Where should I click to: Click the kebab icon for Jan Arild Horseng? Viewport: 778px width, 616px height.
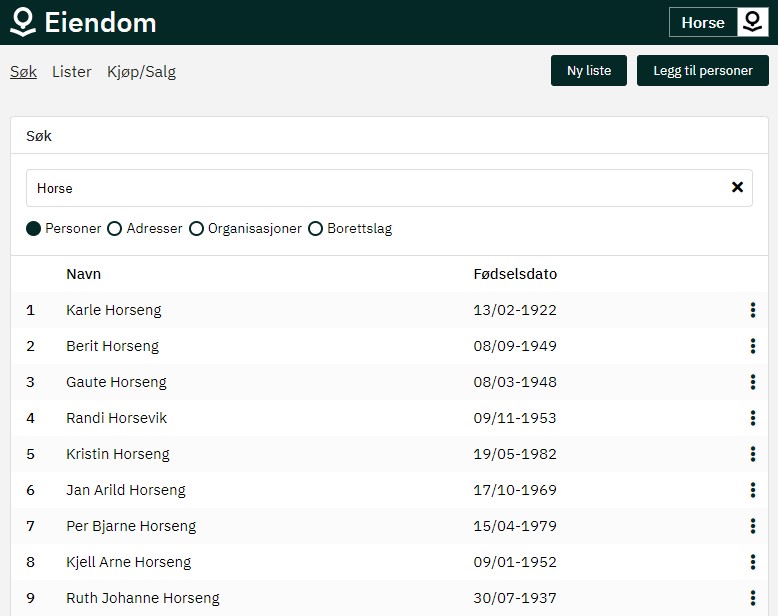pos(752,490)
